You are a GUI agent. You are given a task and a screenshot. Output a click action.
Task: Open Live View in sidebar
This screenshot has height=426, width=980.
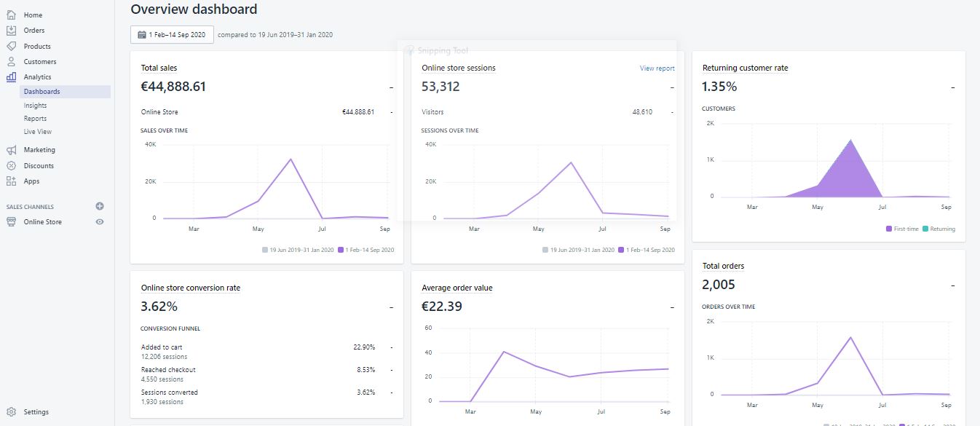point(38,132)
